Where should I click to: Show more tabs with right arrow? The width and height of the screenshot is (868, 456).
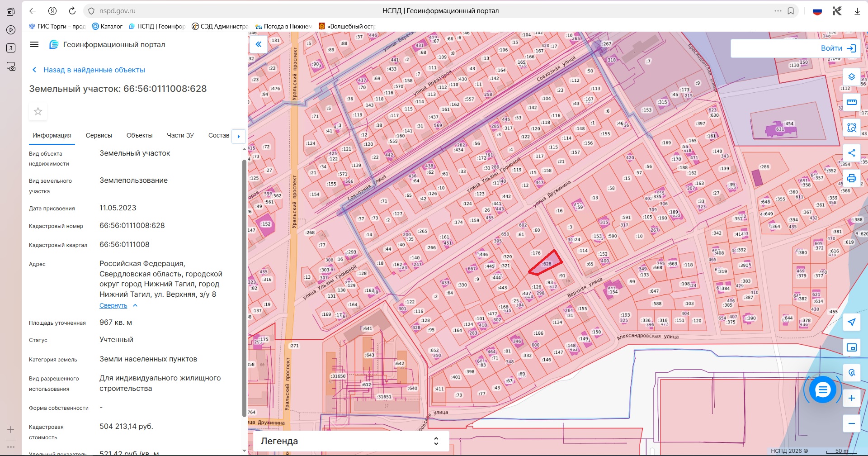(239, 136)
